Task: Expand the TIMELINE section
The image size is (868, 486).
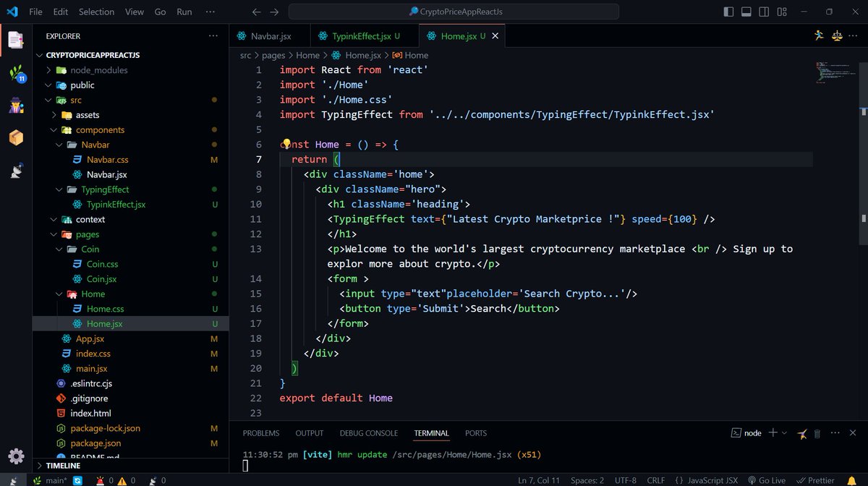Action: tap(63, 466)
